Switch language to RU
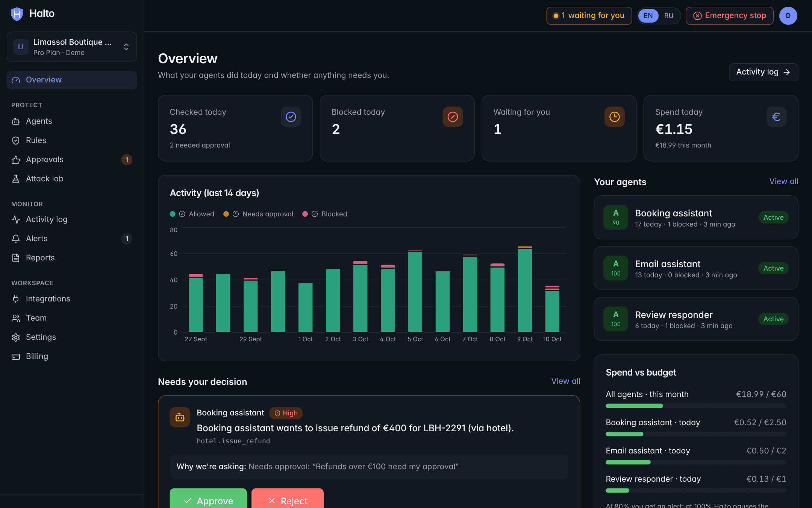 669,16
